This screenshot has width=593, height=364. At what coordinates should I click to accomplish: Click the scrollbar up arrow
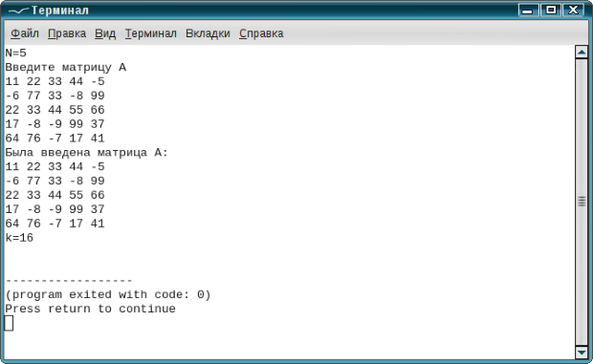tap(582, 52)
